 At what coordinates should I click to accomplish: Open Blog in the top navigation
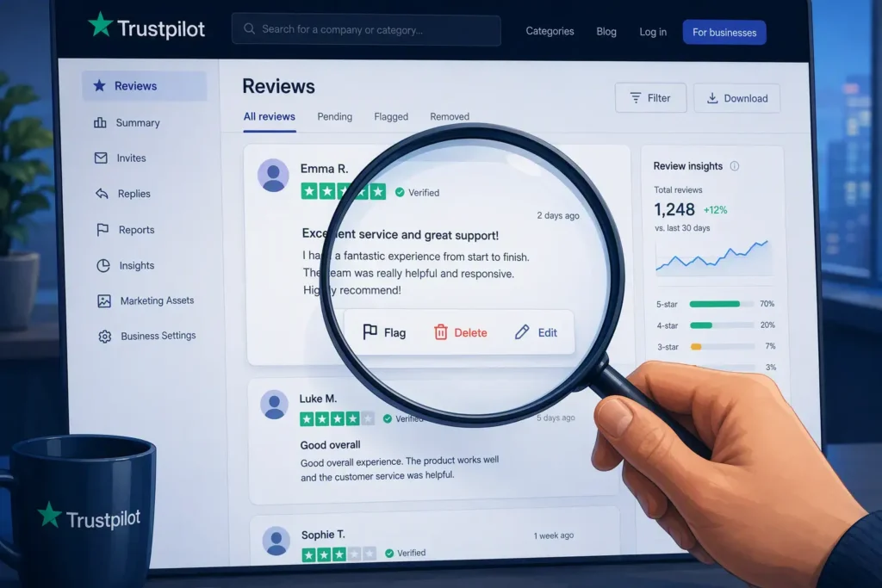[606, 32]
